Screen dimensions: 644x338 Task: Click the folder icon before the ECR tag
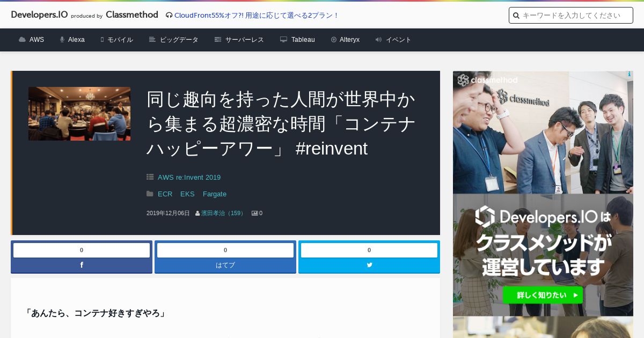150,194
